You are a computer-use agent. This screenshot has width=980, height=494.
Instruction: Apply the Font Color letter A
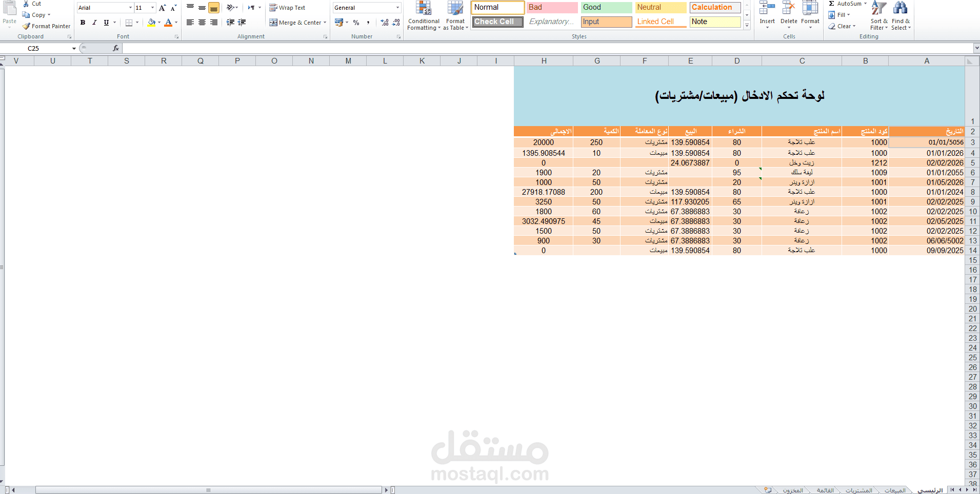[x=168, y=23]
